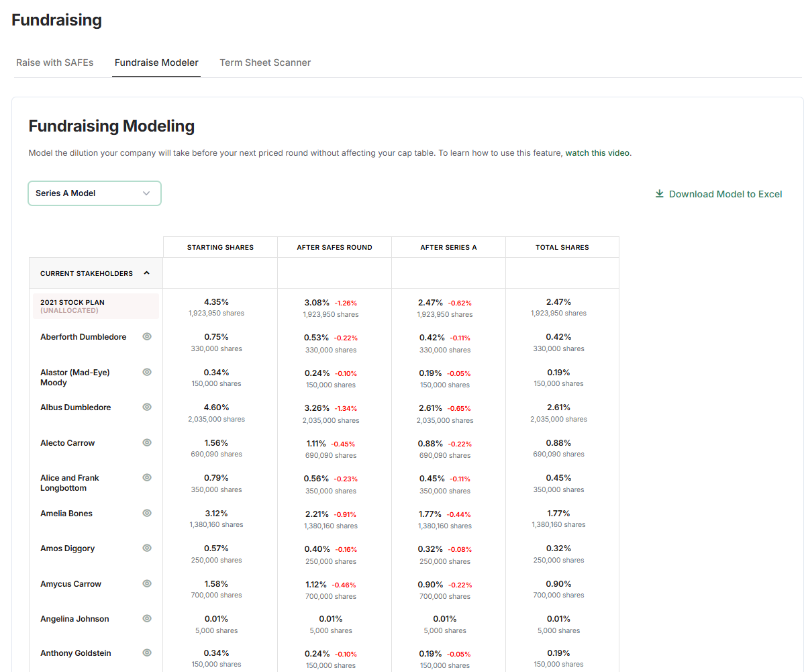
Task: Click Alastor (Mad-Eye) Moody stakeholder name
Action: click(75, 377)
